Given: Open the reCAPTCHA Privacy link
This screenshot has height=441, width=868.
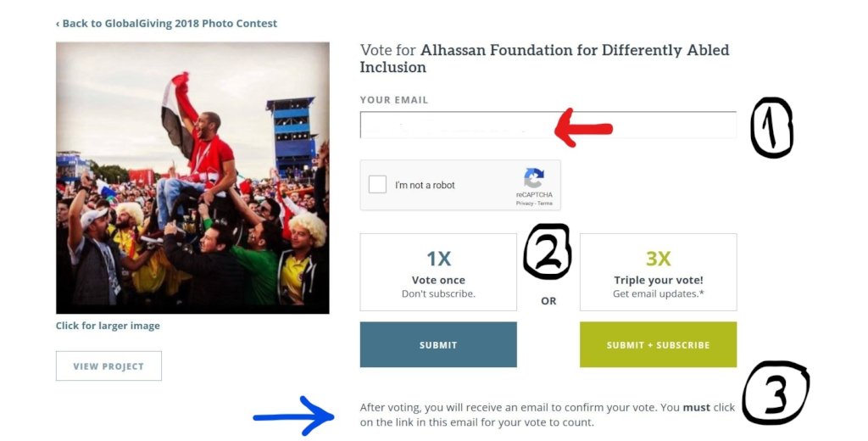Looking at the screenshot, I should tap(524, 204).
